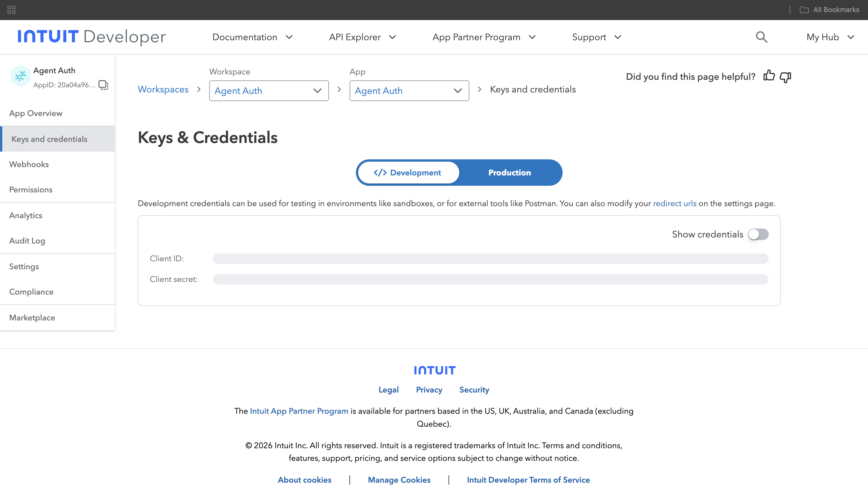868x495 pixels.
Task: Open the redirect urls link
Action: [675, 204]
